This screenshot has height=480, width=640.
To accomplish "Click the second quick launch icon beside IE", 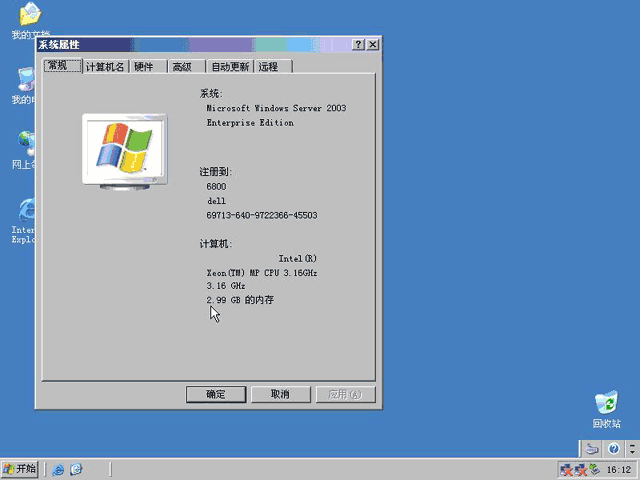I will tap(76, 470).
